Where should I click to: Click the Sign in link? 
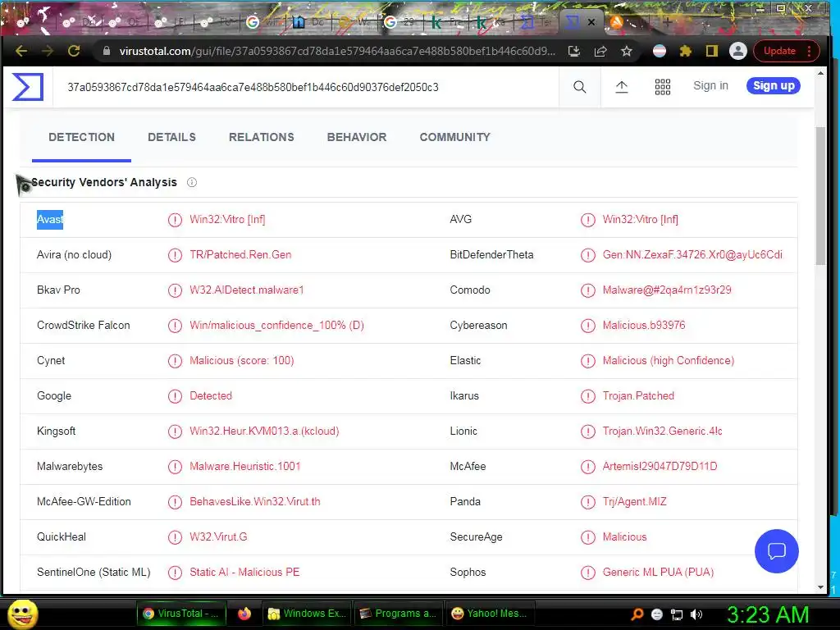click(710, 85)
